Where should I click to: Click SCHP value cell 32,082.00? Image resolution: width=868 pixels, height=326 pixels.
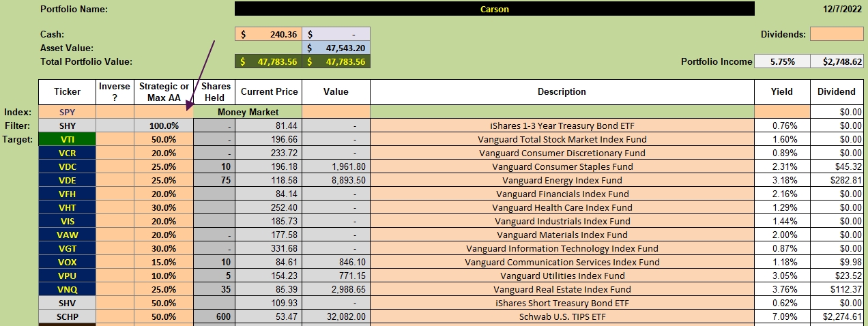(336, 316)
